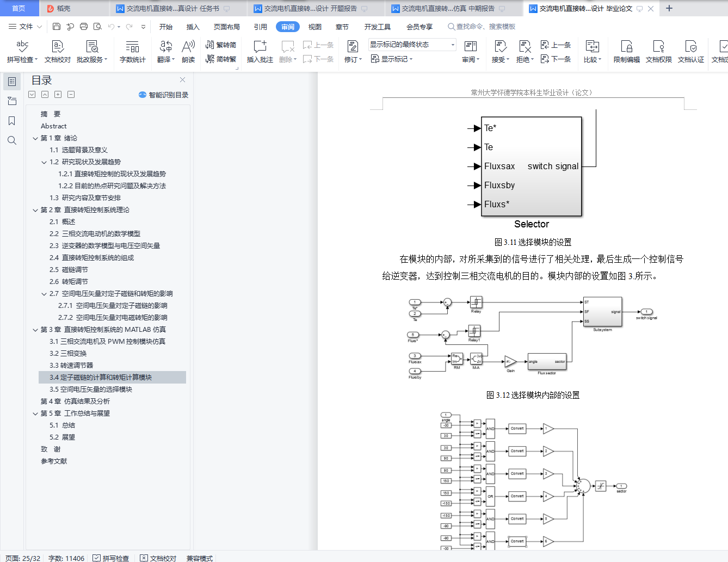Click the printer icon in quick access bar
Image resolution: width=728 pixels, height=562 pixels.
pyautogui.click(x=84, y=27)
